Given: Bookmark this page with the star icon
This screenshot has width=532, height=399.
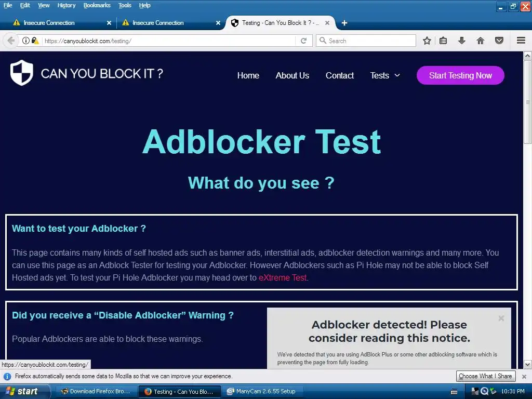Looking at the screenshot, I should pyautogui.click(x=427, y=41).
